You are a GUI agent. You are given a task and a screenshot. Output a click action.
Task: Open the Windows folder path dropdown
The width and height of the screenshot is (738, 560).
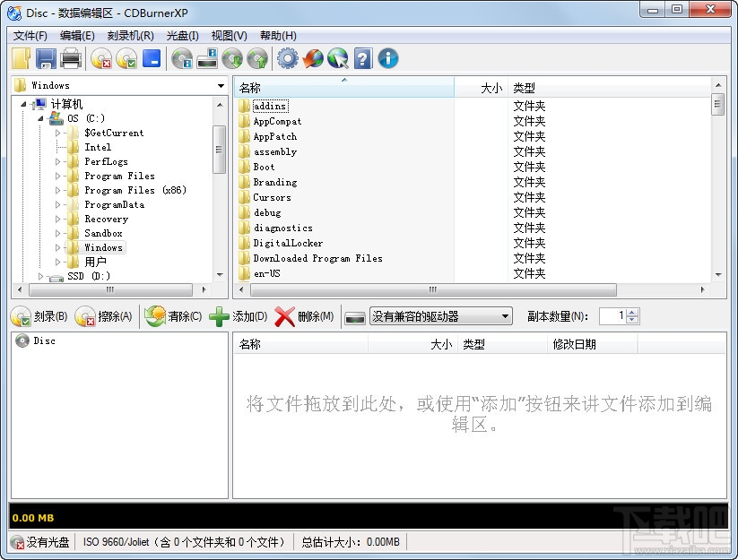pos(221,86)
